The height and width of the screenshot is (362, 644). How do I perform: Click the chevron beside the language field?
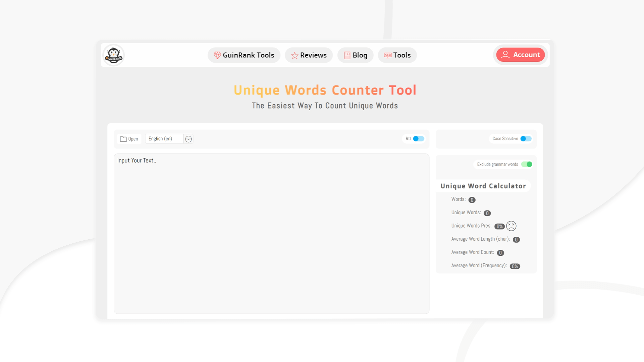188,138
